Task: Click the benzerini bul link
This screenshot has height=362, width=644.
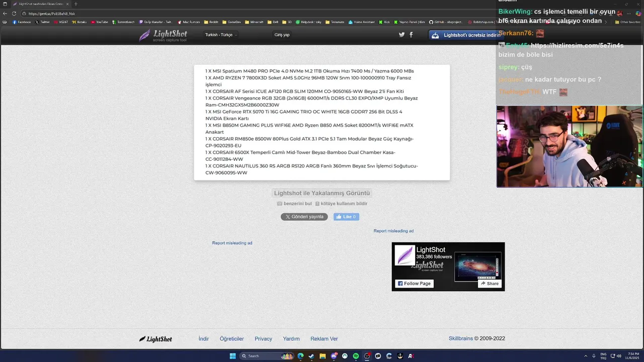Action: point(294,204)
